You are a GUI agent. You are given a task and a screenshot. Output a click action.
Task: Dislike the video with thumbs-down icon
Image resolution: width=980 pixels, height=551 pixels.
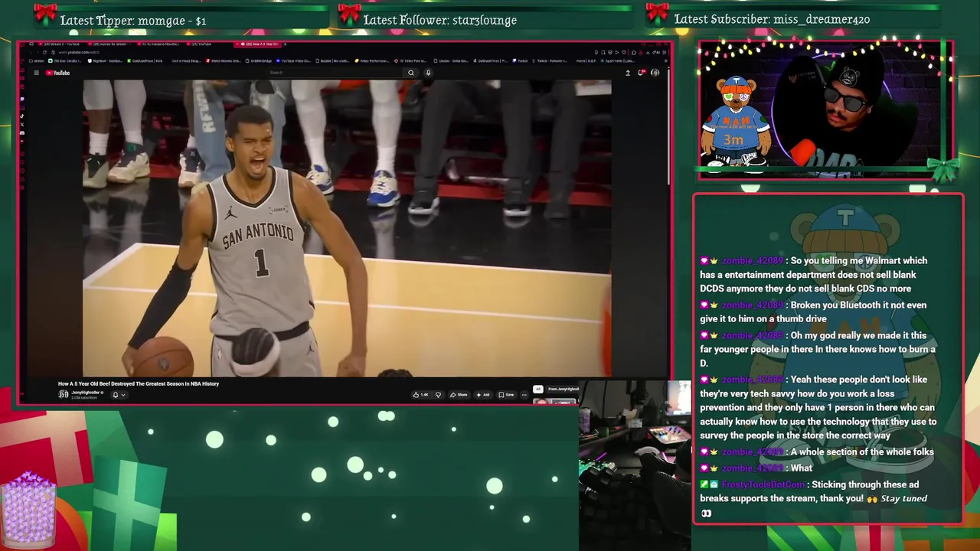[438, 395]
